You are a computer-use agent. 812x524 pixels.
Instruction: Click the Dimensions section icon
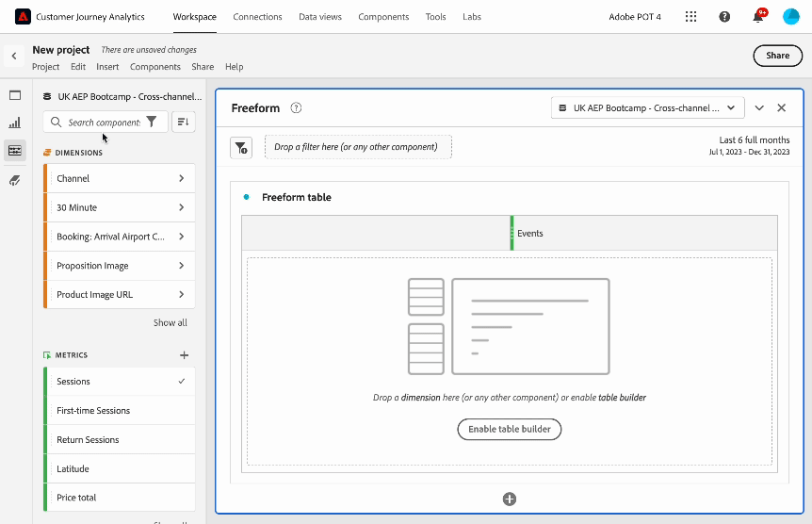click(47, 153)
